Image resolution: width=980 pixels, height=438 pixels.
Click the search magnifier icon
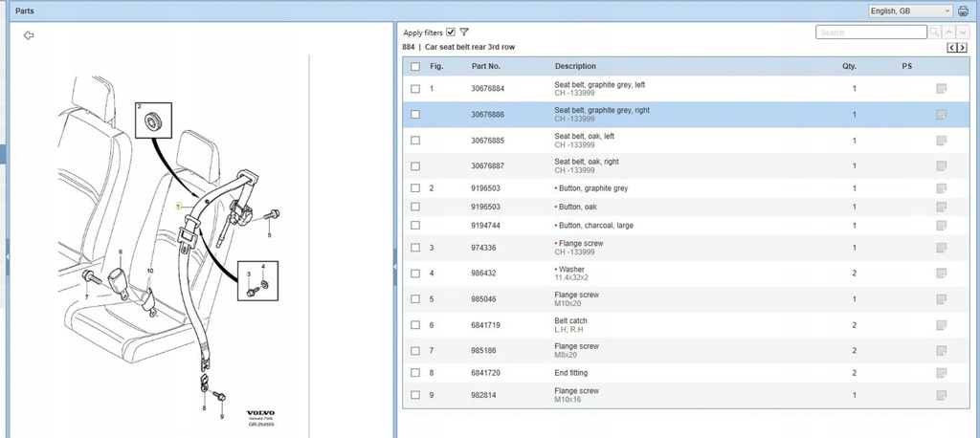[x=935, y=33]
